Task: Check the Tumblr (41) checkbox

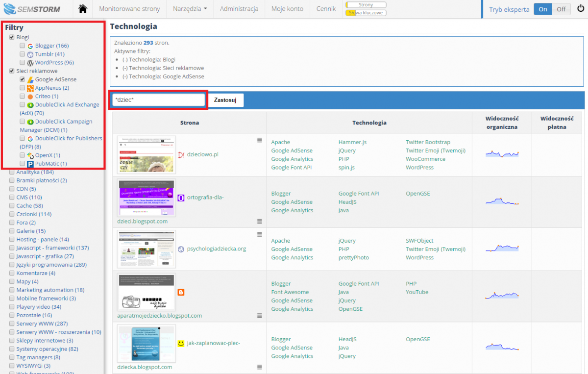Action: pyautogui.click(x=22, y=54)
